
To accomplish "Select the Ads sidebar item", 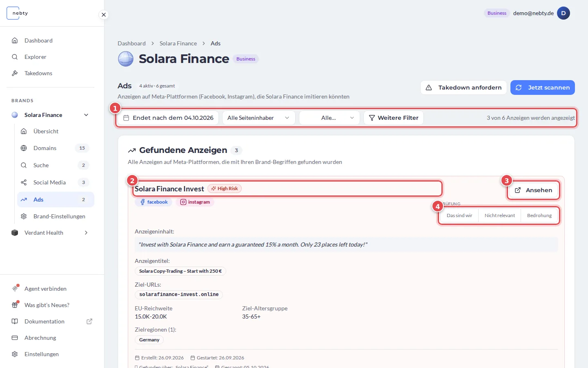I will click(56, 200).
